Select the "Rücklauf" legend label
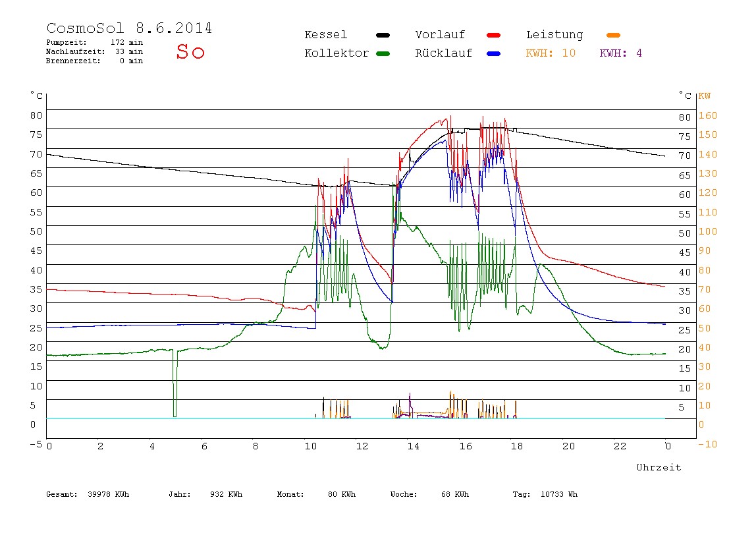This screenshot has height=535, width=756. pos(443,53)
